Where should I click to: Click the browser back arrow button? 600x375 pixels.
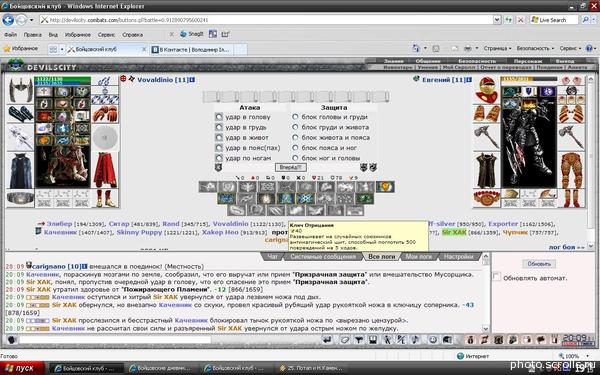(8, 20)
